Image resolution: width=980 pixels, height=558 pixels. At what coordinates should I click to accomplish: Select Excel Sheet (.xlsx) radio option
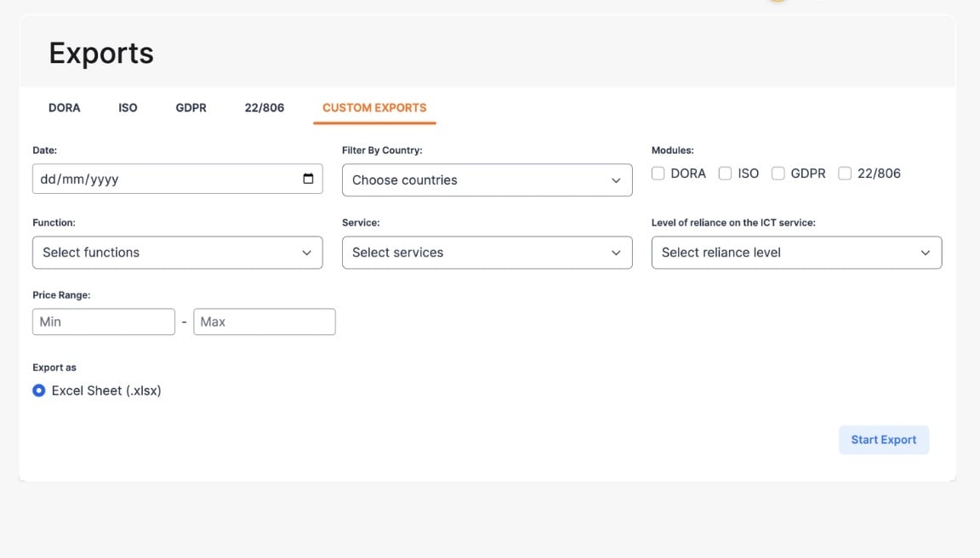tap(39, 391)
